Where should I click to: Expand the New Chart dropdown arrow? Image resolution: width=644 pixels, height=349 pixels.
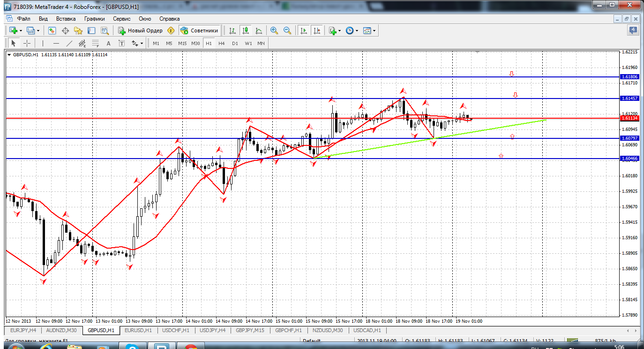(x=21, y=30)
